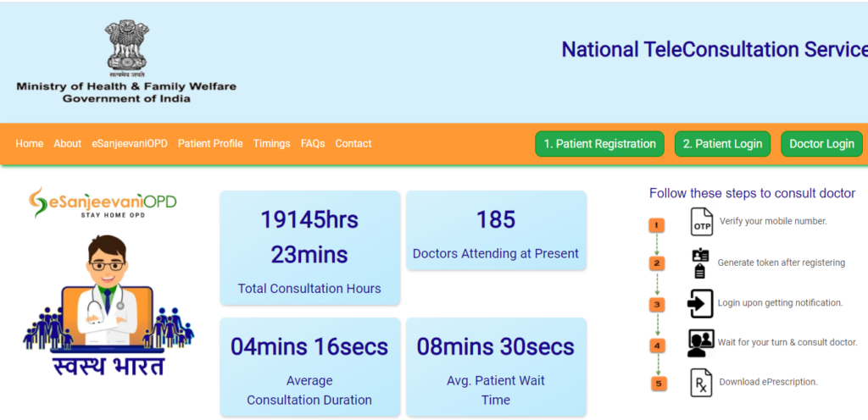
Task: Select the Timings menu item
Action: click(x=272, y=144)
